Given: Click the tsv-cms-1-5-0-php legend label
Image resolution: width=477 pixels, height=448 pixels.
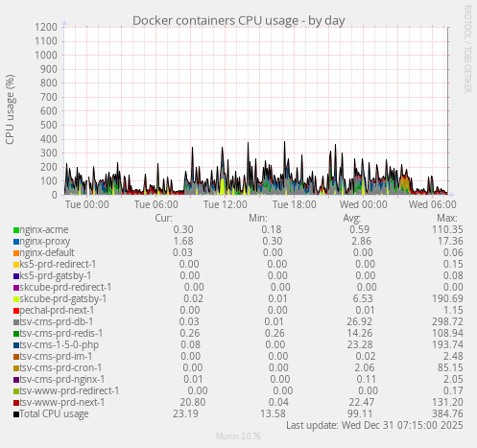Looking at the screenshot, I should click(x=60, y=344).
